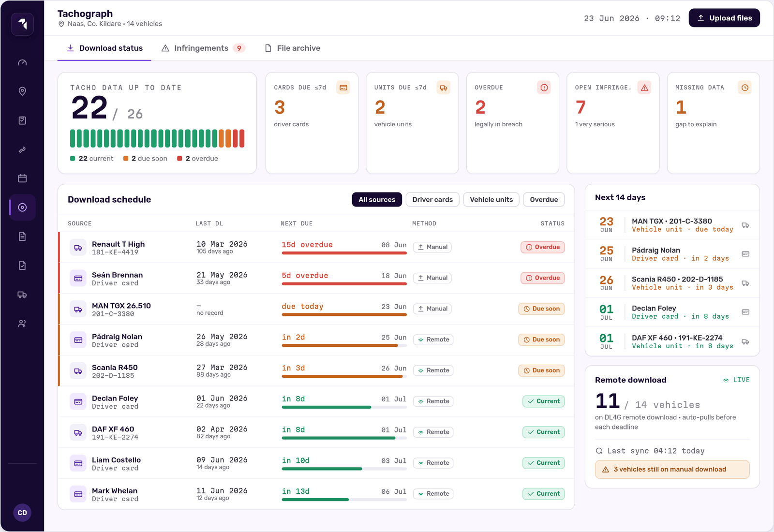Open the drivers people sidebar icon
Image resolution: width=774 pixels, height=532 pixels.
coord(22,324)
